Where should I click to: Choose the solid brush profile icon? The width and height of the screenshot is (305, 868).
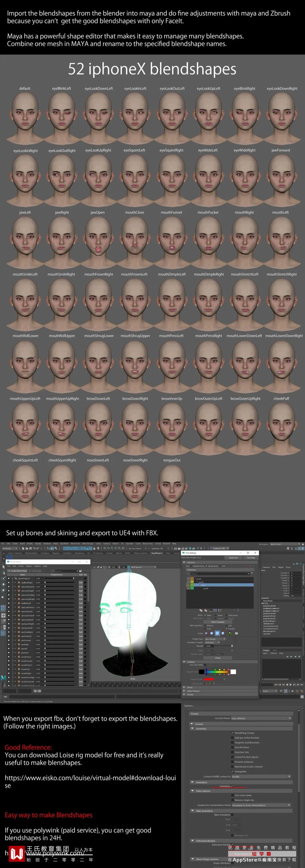click(x=217, y=633)
